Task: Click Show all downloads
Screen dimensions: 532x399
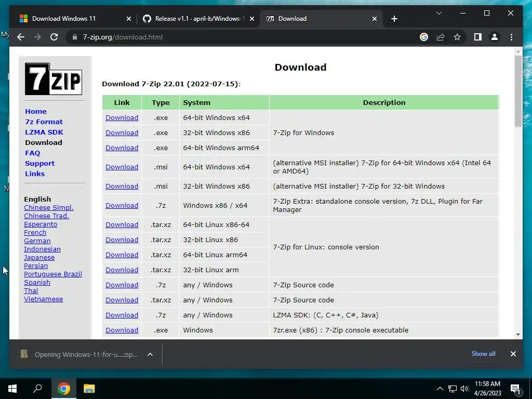Action: pos(483,353)
